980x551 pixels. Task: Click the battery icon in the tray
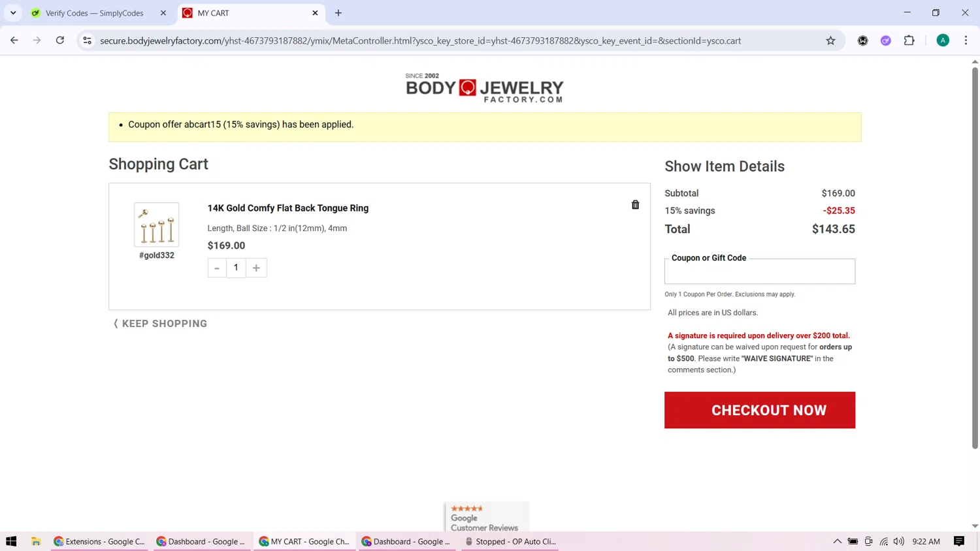coord(853,541)
